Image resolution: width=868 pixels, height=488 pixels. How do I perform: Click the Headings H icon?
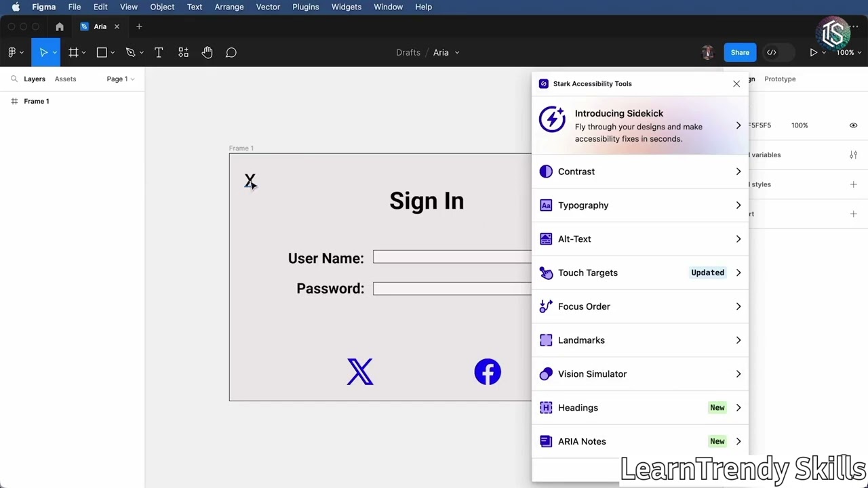pos(546,407)
